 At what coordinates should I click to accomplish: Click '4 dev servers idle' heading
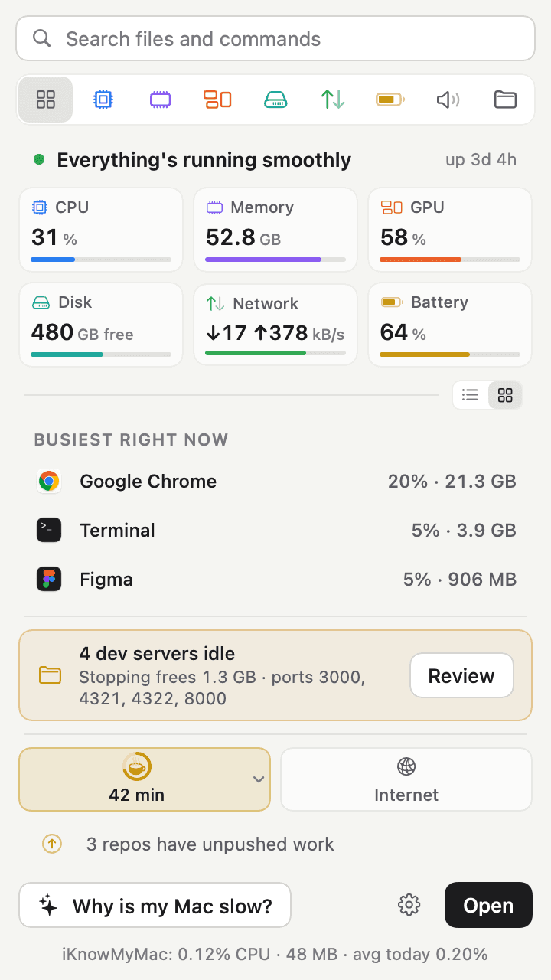point(157,654)
